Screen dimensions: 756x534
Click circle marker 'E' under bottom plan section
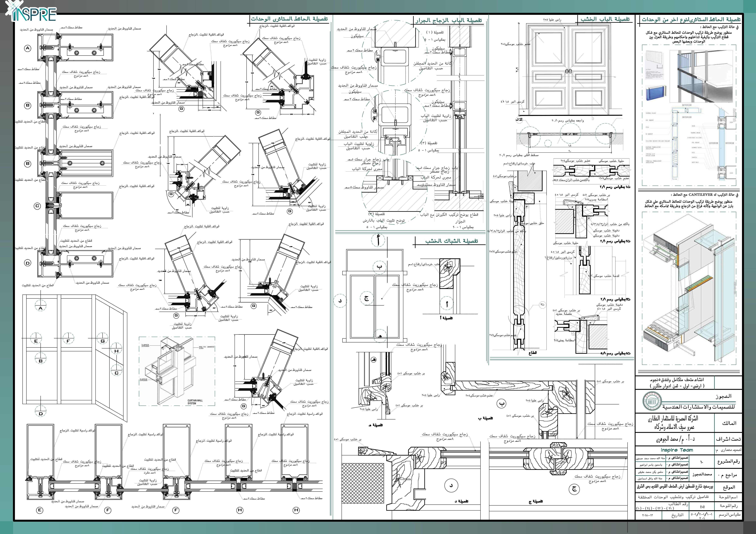pos(40,510)
